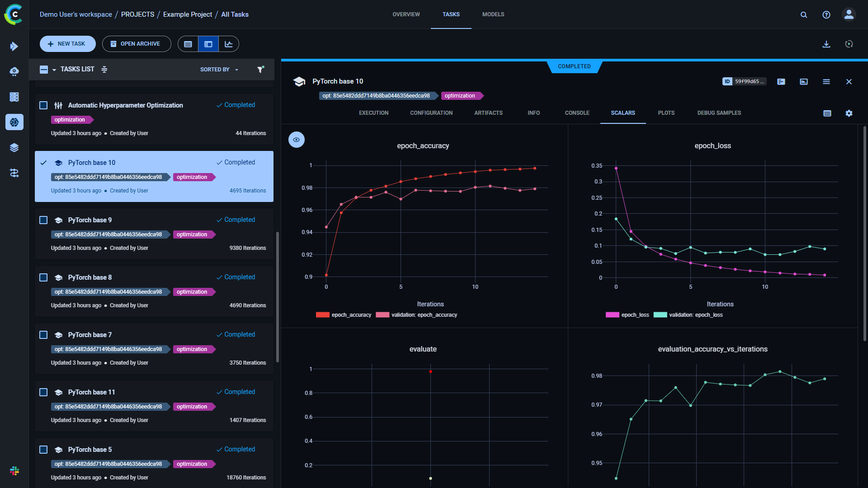Viewport: 868px width, 488px height.
Task: Click the download icon at top right
Action: (826, 44)
